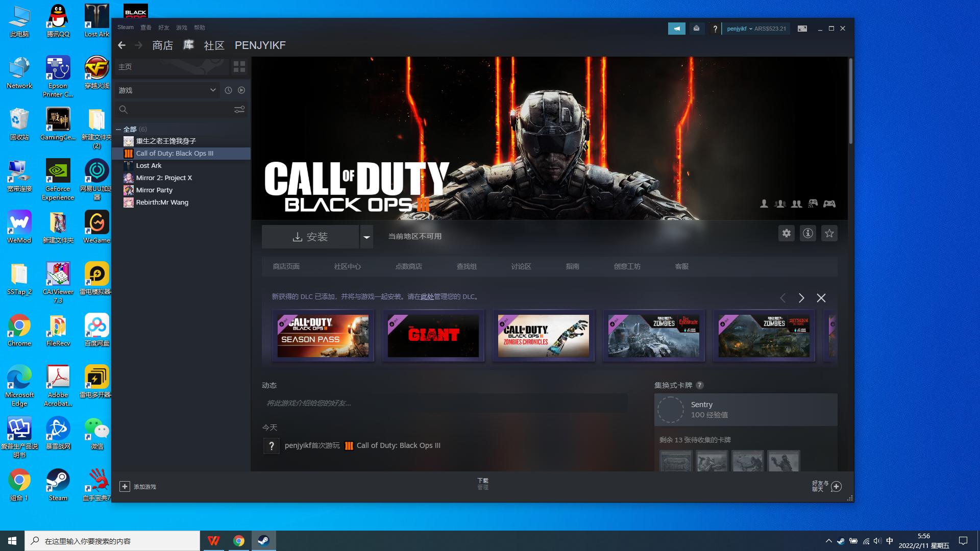The width and height of the screenshot is (980, 551).
Task: Open inbox envelope icon
Action: (x=696, y=29)
